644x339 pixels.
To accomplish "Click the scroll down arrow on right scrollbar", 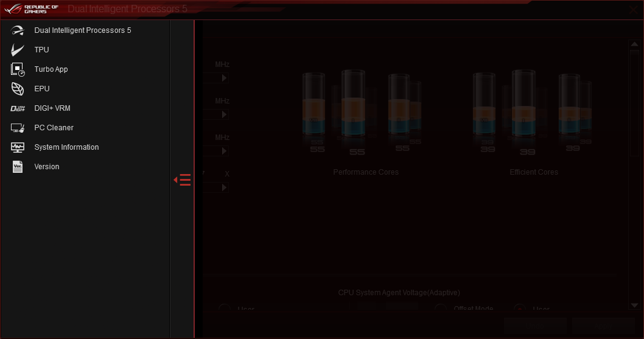I will (634, 306).
